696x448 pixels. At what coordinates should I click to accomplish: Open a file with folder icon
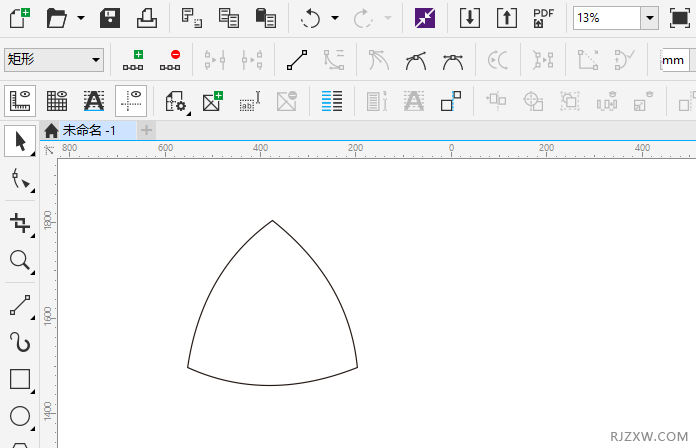tap(56, 18)
